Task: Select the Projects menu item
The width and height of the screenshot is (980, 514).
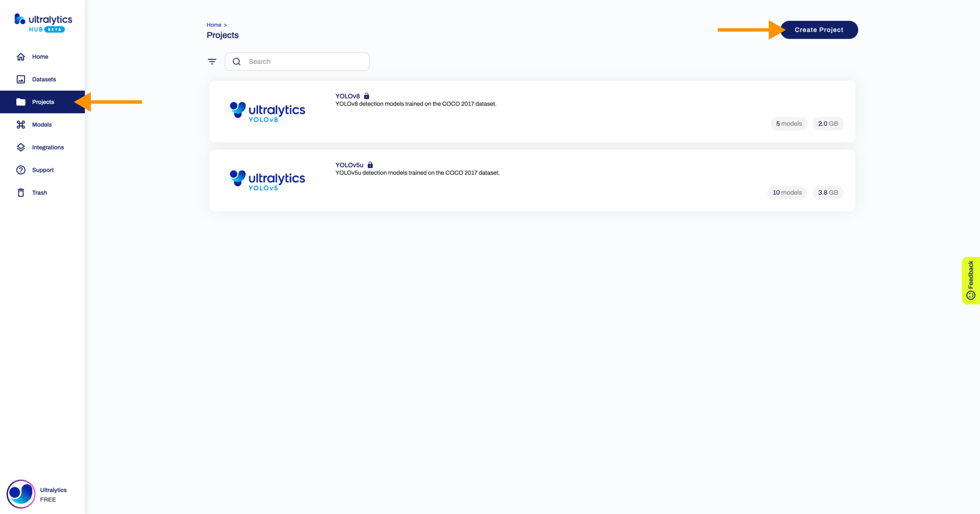Action: coord(43,102)
